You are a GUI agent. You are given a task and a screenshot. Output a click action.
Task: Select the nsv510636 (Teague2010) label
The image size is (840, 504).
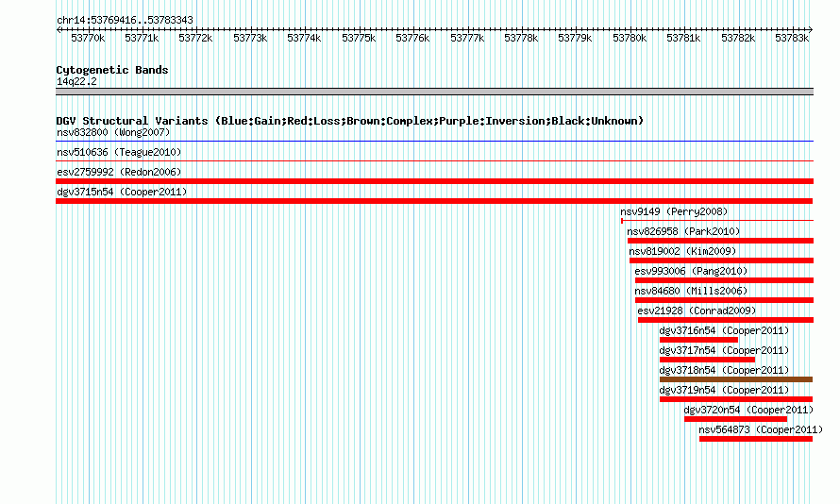pos(119,152)
